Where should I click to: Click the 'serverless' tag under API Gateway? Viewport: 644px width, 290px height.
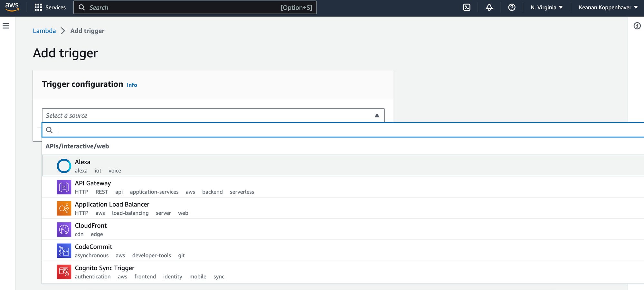(242, 192)
